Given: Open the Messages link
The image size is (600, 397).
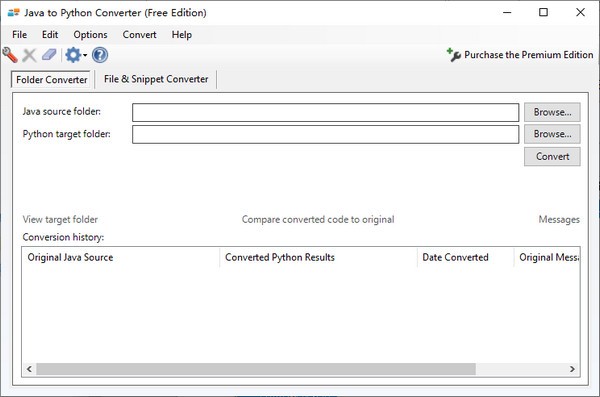Looking at the screenshot, I should click(x=559, y=219).
